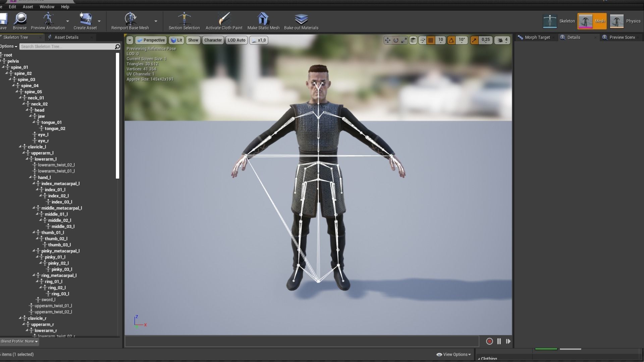This screenshot has height=362, width=644.
Task: Collapse the clavicle_l bone
Action: click(x=20, y=146)
